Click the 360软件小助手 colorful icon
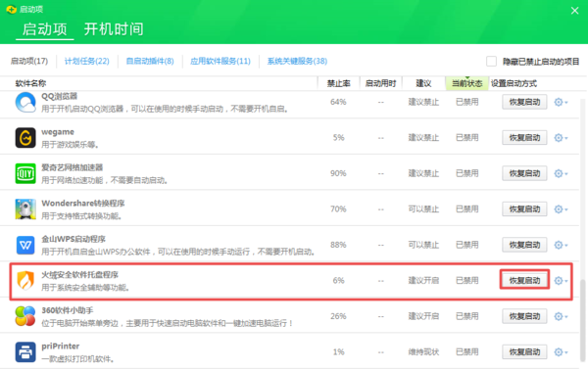Screen dimensions: 588x370 click(x=25, y=316)
